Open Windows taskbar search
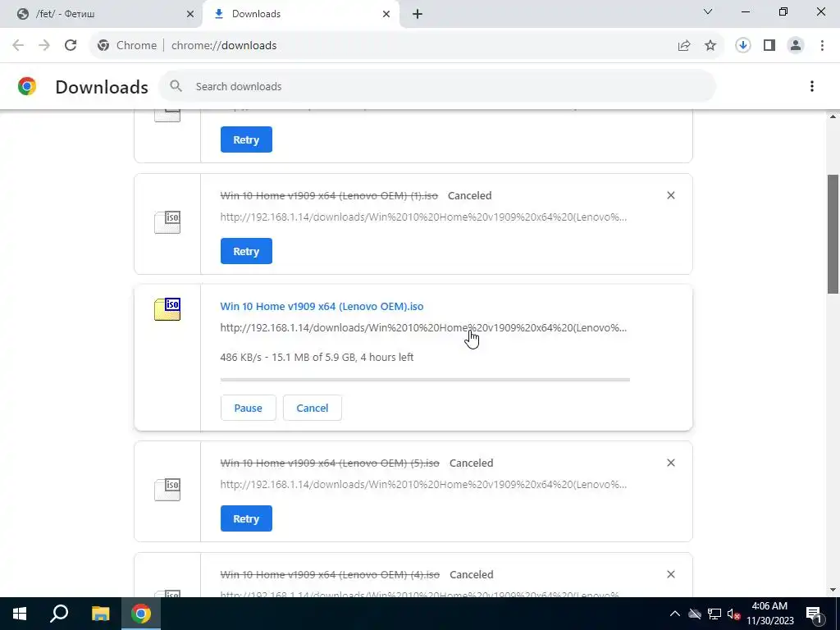Viewport: 840px width, 630px height. point(59,614)
